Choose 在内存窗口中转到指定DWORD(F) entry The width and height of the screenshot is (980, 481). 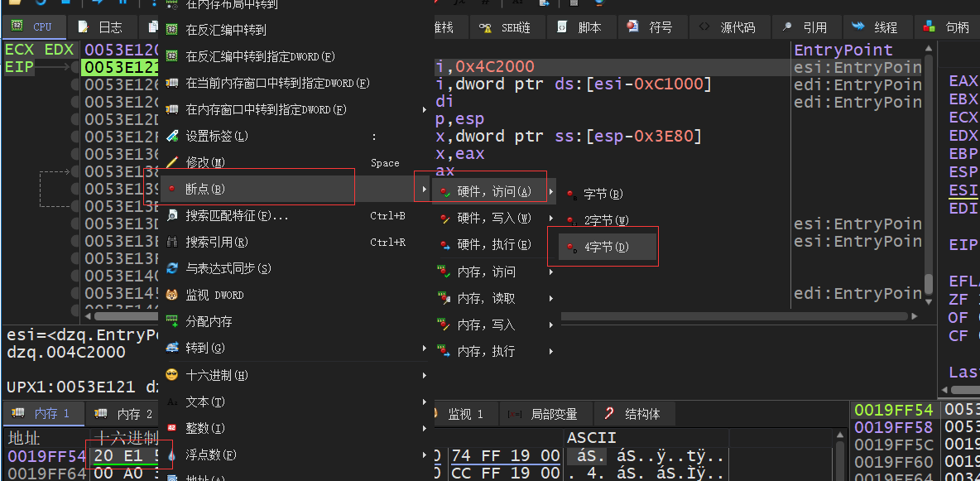click(295, 109)
